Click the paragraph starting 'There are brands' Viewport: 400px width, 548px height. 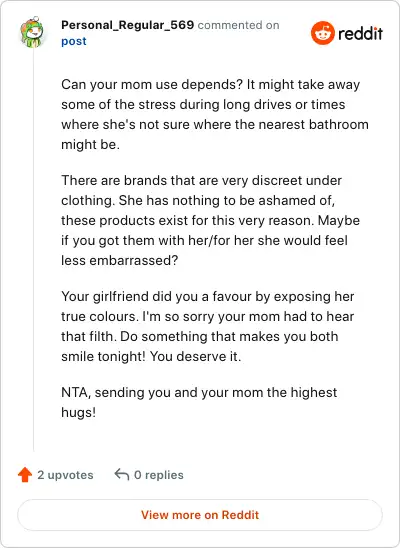[x=210, y=220]
